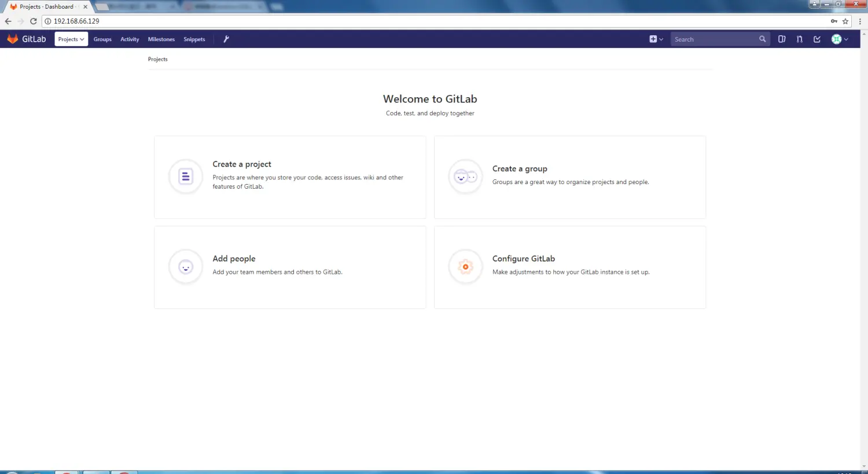Close the Projects · Dashboard tab
Image resolution: width=868 pixels, height=474 pixels.
click(x=85, y=7)
